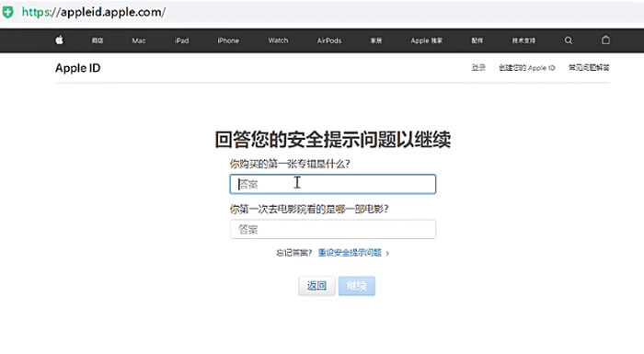Click the 重设安全提示问题 reset link
This screenshot has width=644, height=354.
pyautogui.click(x=350, y=253)
